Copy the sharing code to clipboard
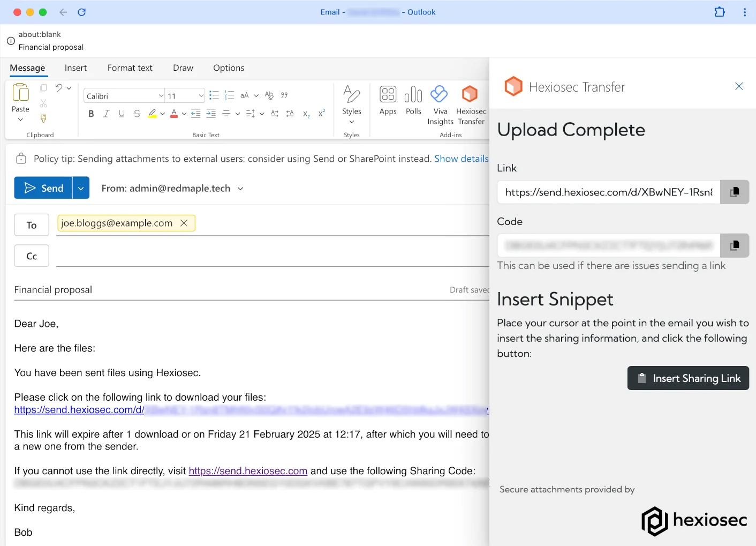 pyautogui.click(x=735, y=245)
